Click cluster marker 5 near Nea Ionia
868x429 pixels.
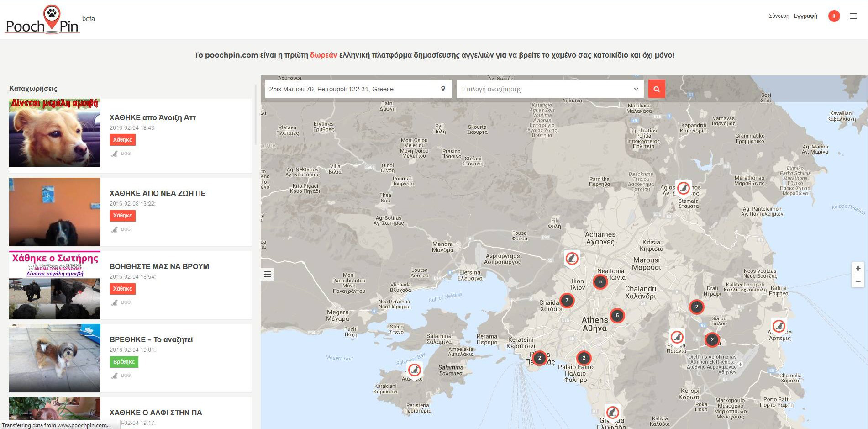(x=600, y=282)
